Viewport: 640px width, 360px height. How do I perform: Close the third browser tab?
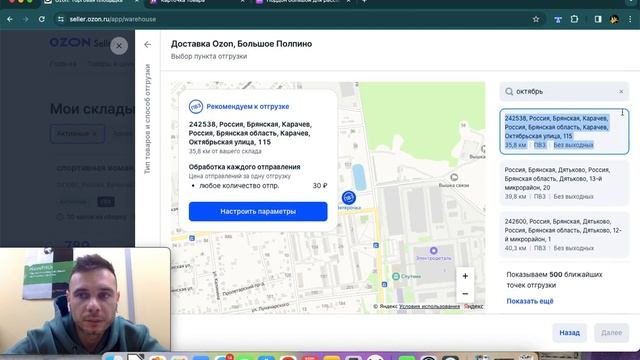point(348,2)
